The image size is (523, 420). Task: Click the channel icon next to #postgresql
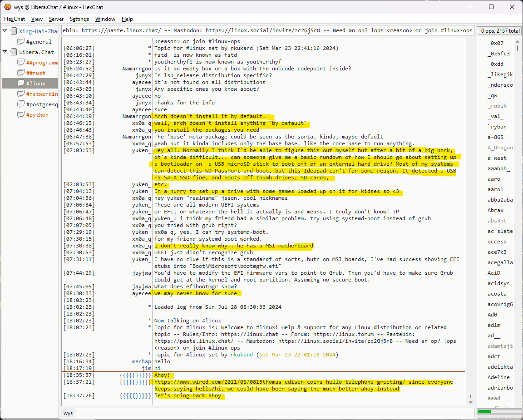click(20, 104)
